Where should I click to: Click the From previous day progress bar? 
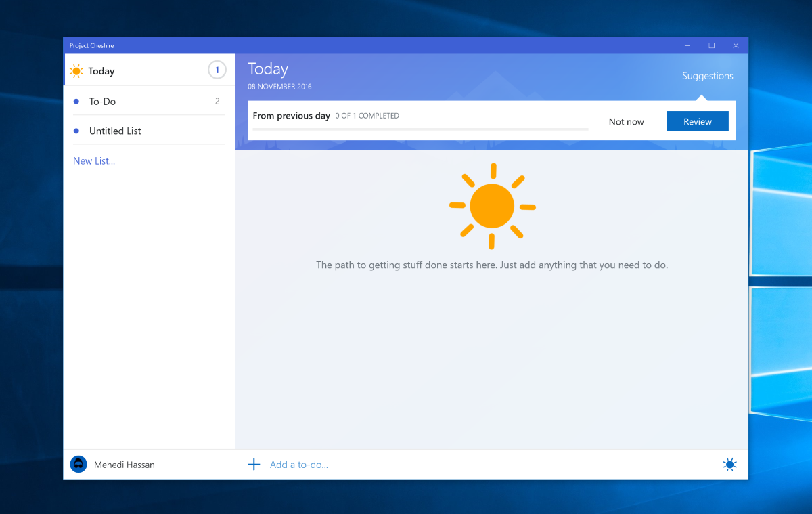click(x=420, y=129)
